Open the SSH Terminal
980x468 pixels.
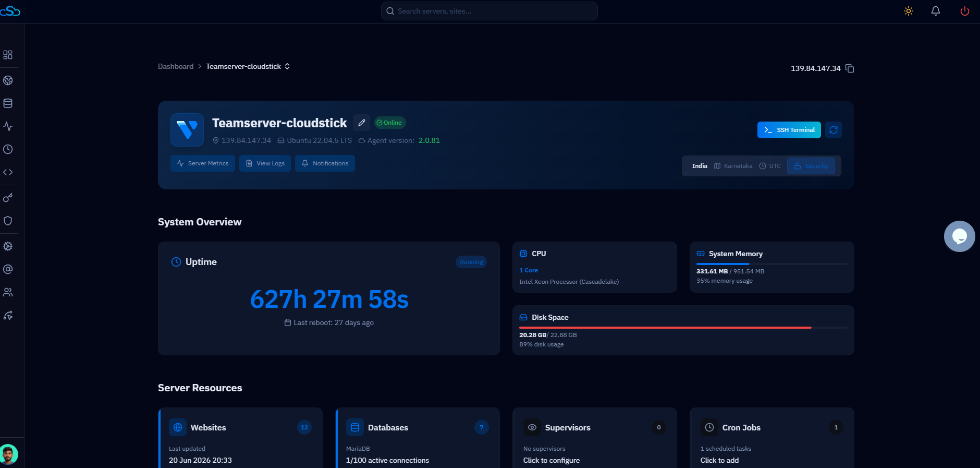[x=789, y=130]
